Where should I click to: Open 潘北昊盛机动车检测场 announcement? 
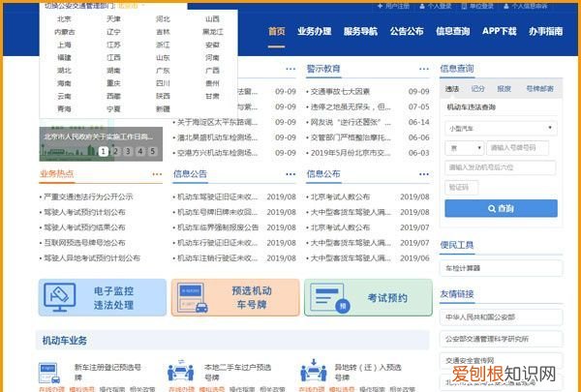tap(217, 137)
